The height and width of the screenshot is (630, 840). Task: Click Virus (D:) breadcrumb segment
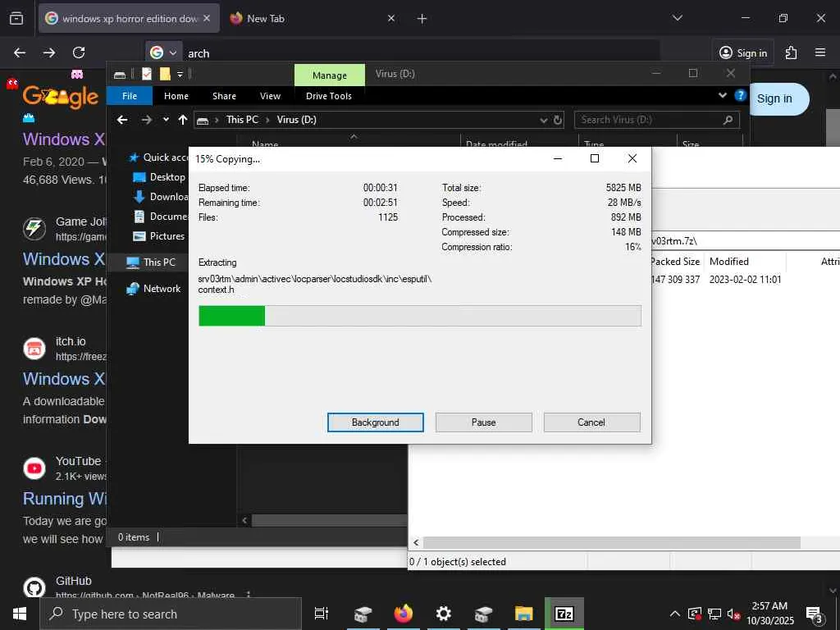coord(296,120)
